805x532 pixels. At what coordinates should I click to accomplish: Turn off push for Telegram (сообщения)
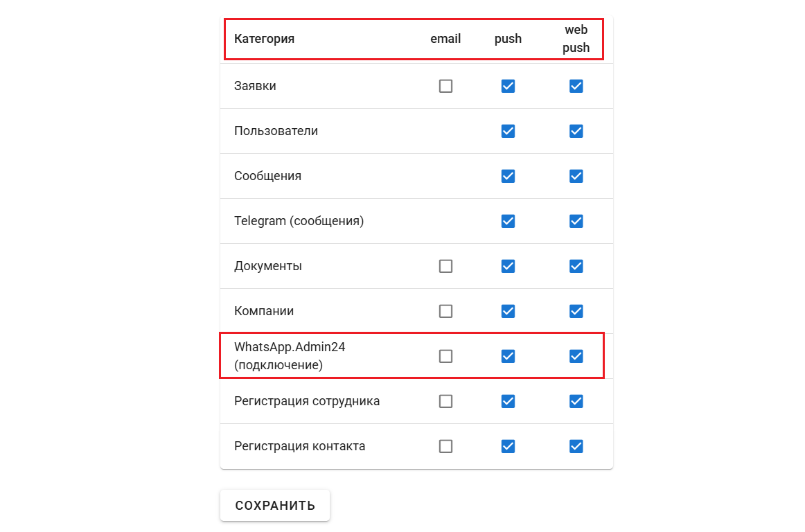coord(508,221)
